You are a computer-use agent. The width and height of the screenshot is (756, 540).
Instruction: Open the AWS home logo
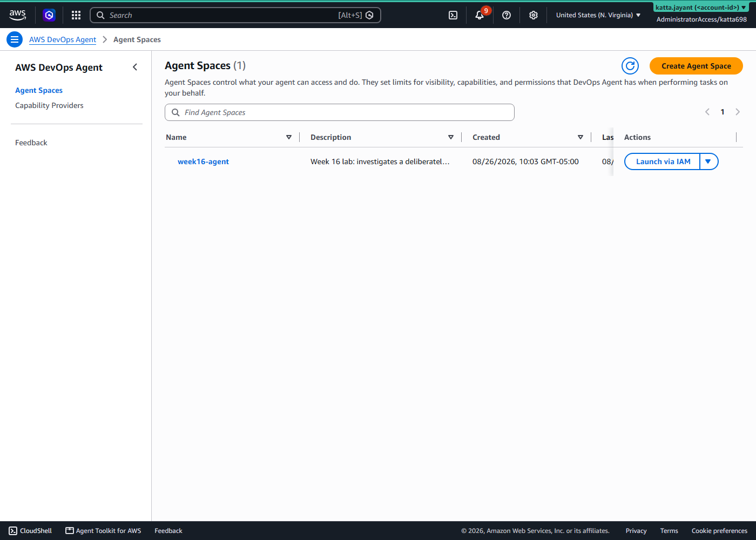click(x=18, y=15)
